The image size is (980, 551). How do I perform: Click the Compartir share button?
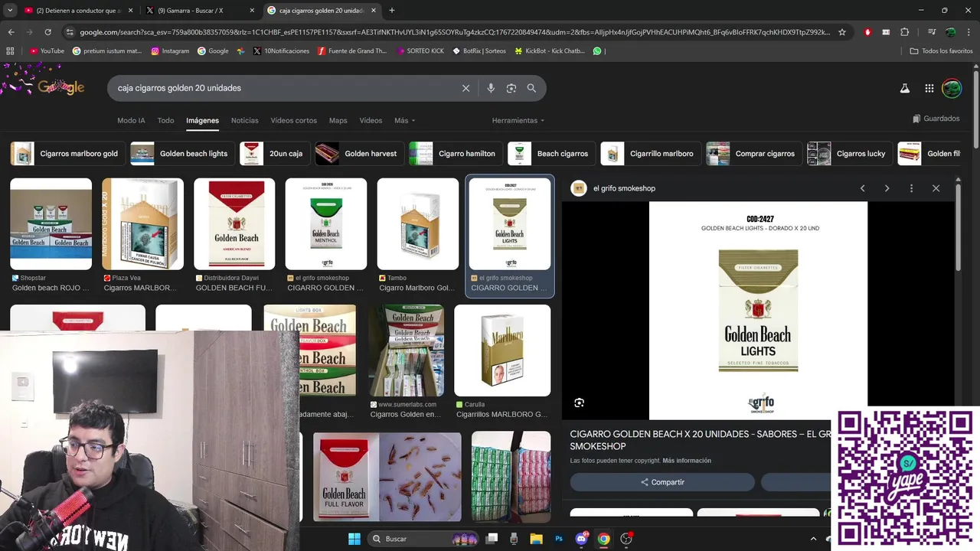[662, 482]
